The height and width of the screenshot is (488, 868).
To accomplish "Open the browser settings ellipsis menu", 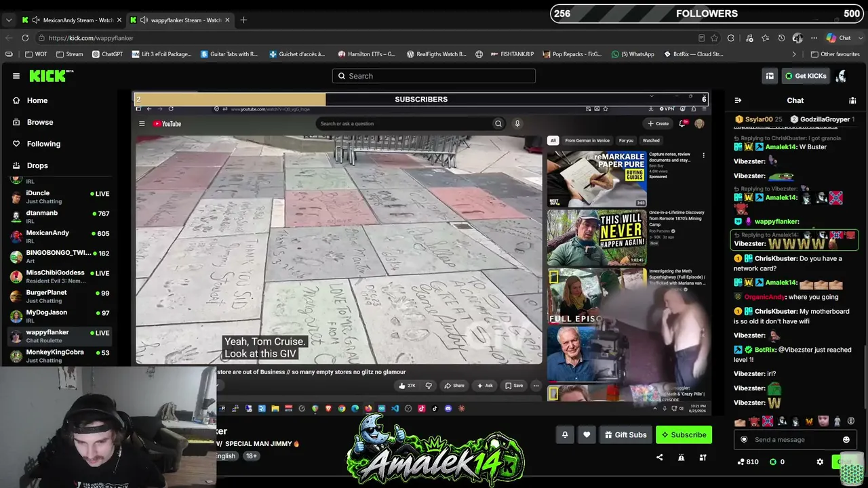I will pos(814,38).
